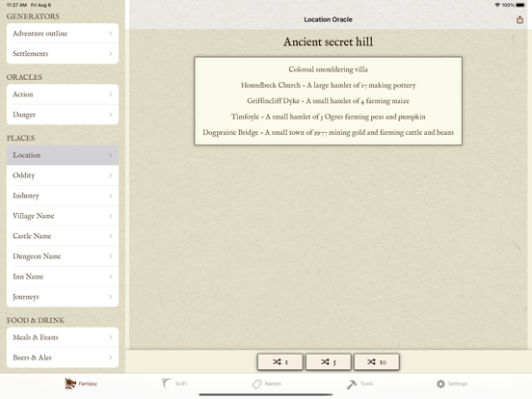Click the Dogprairie Bridge result line
This screenshot has width=532, height=399.
(x=328, y=132)
